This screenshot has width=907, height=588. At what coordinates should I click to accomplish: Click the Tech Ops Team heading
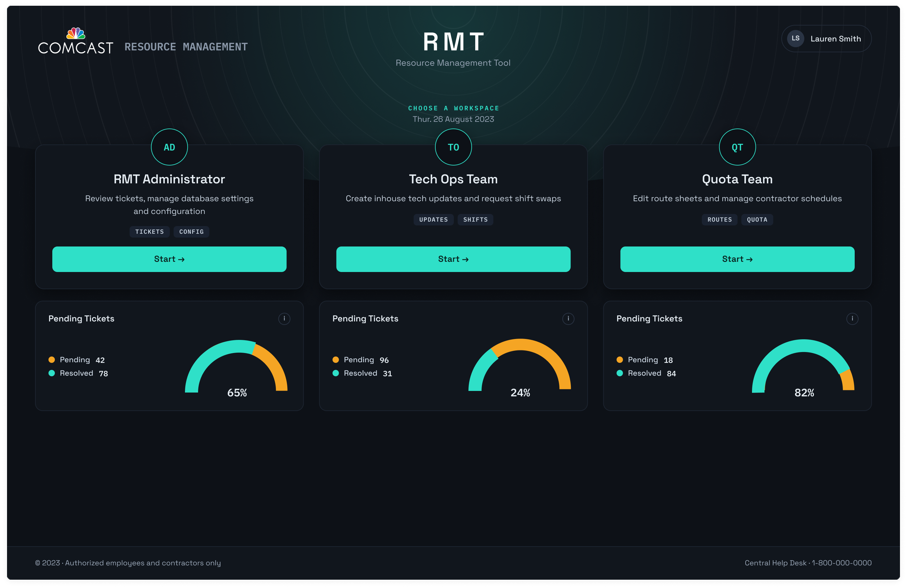[x=453, y=179]
